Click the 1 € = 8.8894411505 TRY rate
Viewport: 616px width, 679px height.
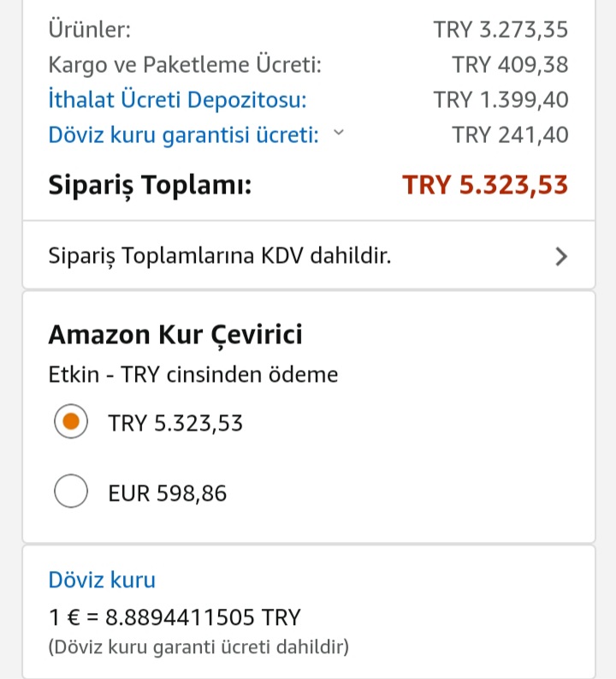(x=175, y=617)
